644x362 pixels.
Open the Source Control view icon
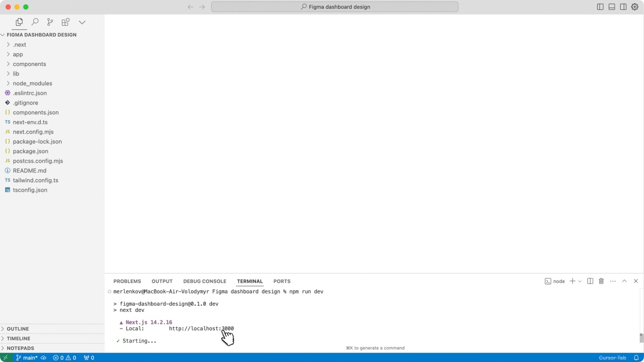(50, 22)
